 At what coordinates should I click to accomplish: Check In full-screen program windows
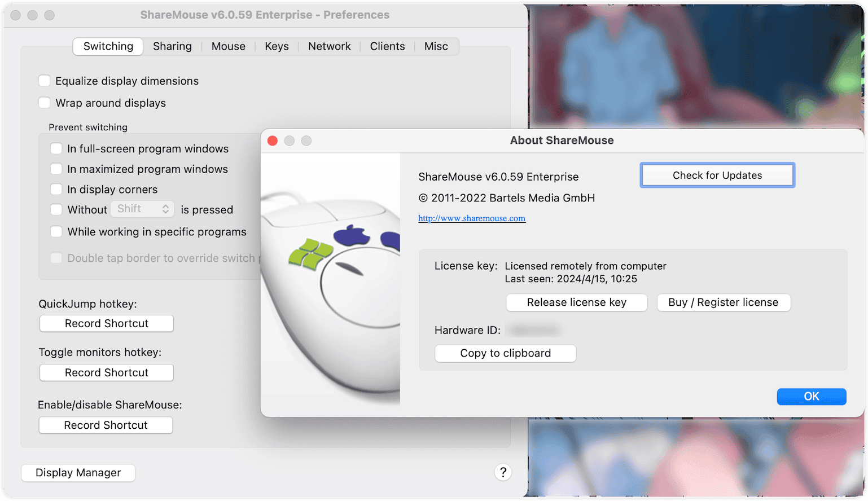(56, 148)
